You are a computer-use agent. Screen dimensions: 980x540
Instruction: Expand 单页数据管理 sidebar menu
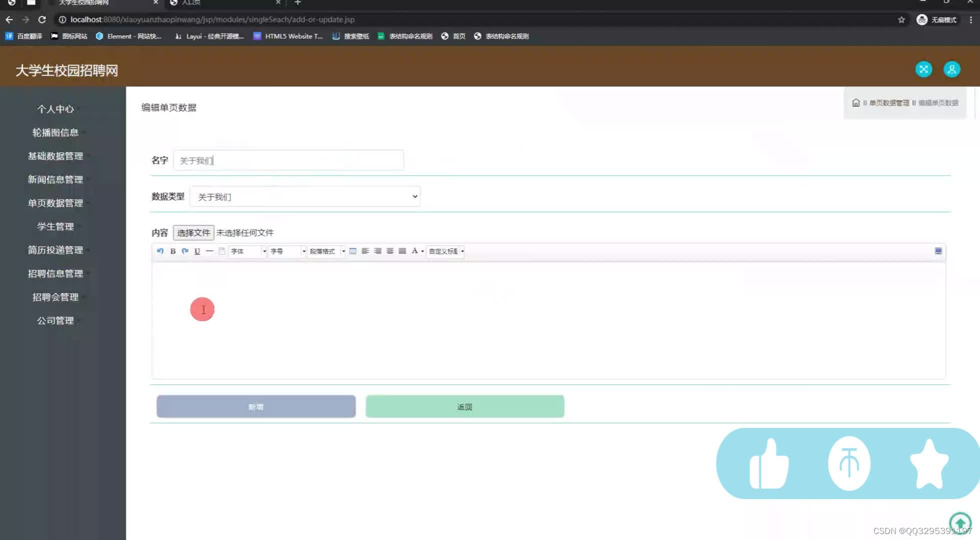[55, 203]
